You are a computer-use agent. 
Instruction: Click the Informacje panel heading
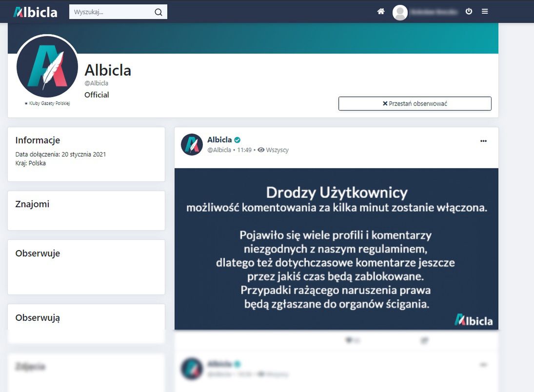coord(38,140)
